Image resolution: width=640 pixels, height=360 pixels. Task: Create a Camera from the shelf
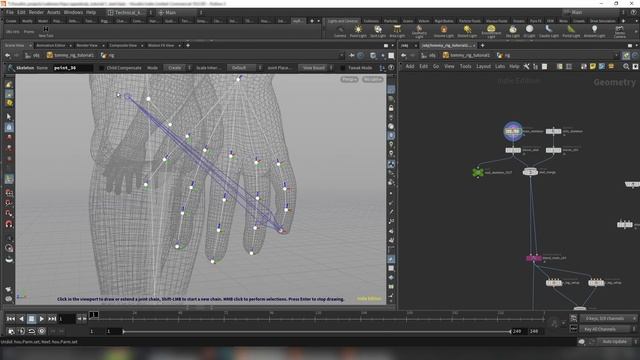(x=340, y=31)
